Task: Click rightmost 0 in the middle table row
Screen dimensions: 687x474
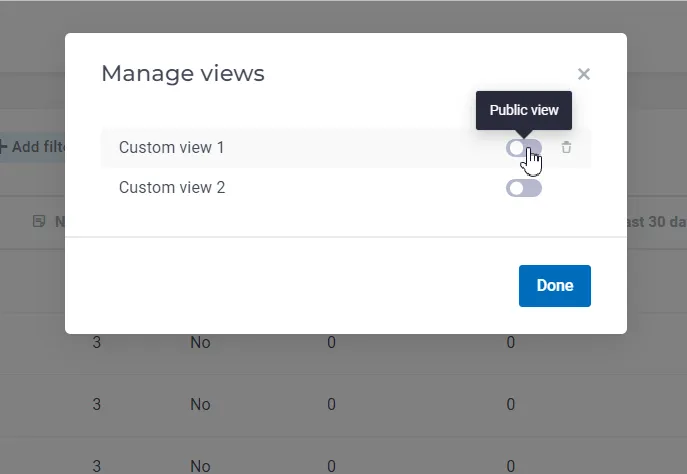Action: [510, 404]
